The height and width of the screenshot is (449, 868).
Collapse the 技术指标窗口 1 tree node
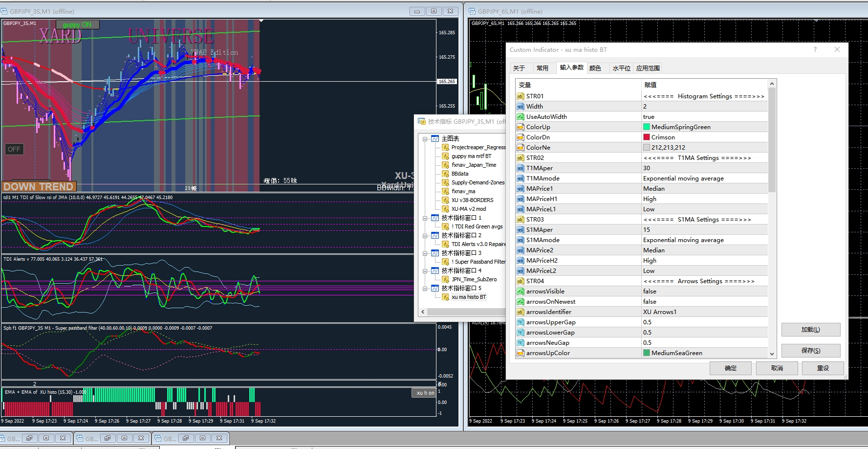point(425,218)
